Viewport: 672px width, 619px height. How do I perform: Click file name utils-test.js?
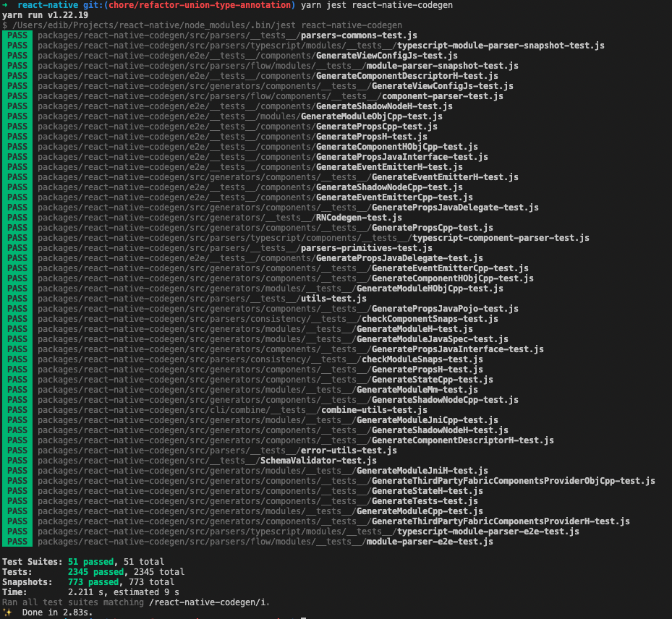click(x=333, y=299)
